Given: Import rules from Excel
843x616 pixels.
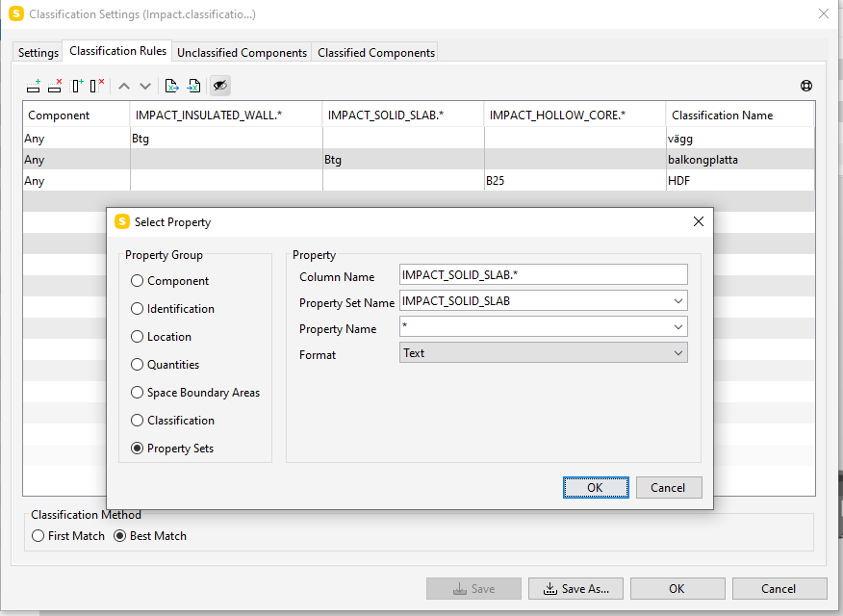Looking at the screenshot, I should pos(193,86).
